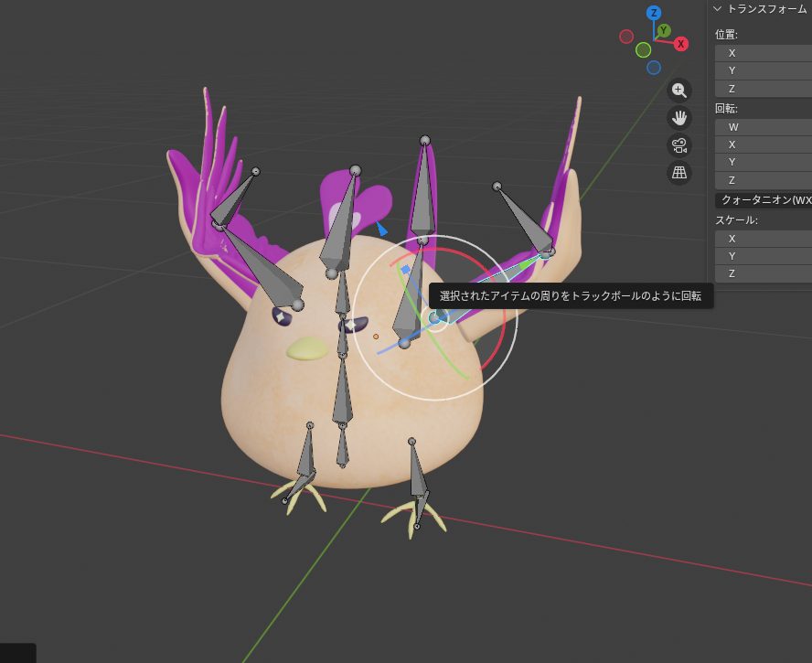Click the labeled green Y axis on gizmo
Screen dimensions: 812x663
point(664,31)
